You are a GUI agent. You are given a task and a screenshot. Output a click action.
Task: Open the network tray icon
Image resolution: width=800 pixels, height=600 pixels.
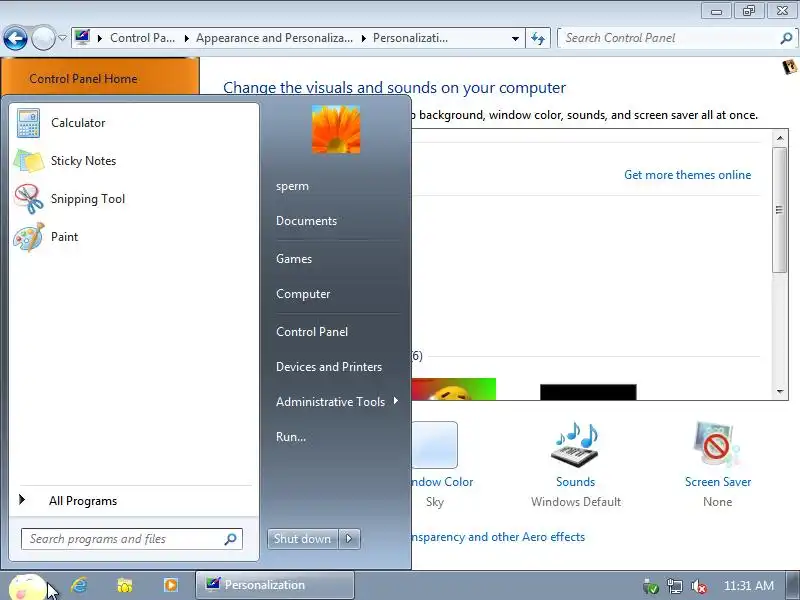tap(674, 586)
